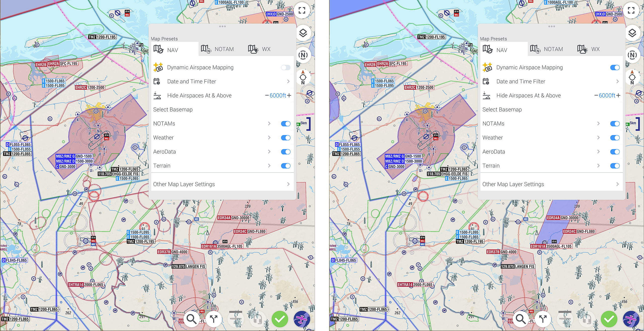This screenshot has height=331, width=644.
Task: Select NAV preset tab in left screenshot
Action: coord(175,49)
